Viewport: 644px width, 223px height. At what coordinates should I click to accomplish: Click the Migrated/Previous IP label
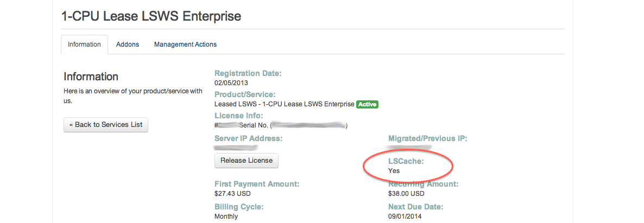[x=427, y=138]
